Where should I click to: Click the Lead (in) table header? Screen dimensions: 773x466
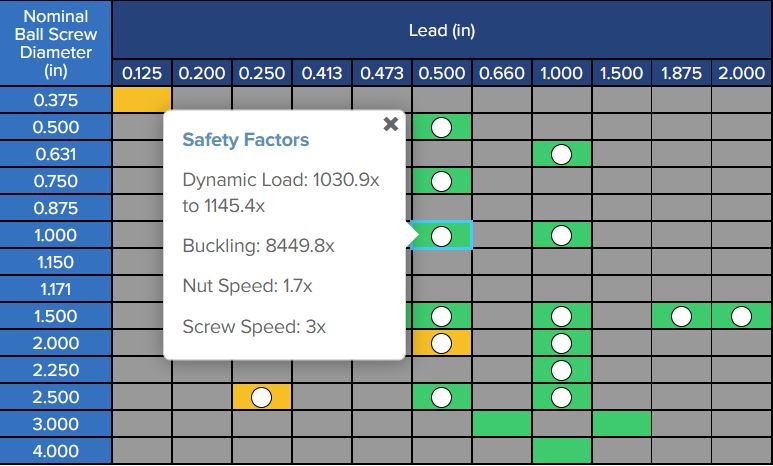click(441, 30)
